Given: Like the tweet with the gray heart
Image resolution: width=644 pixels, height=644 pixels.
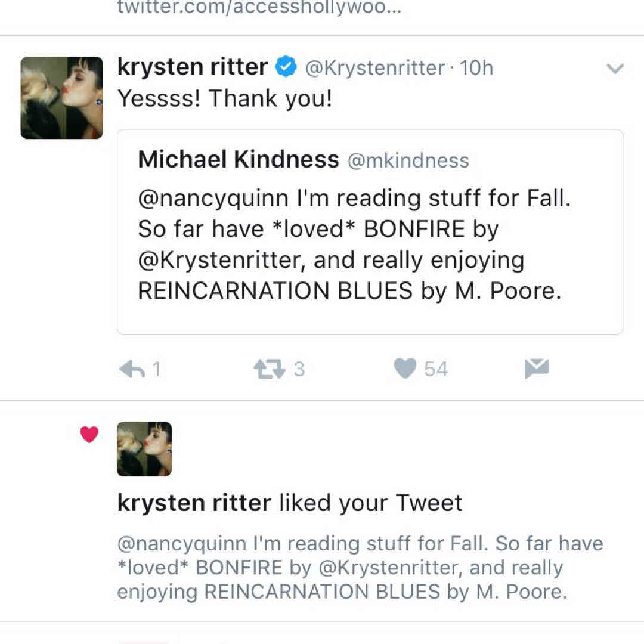Looking at the screenshot, I should tap(405, 370).
